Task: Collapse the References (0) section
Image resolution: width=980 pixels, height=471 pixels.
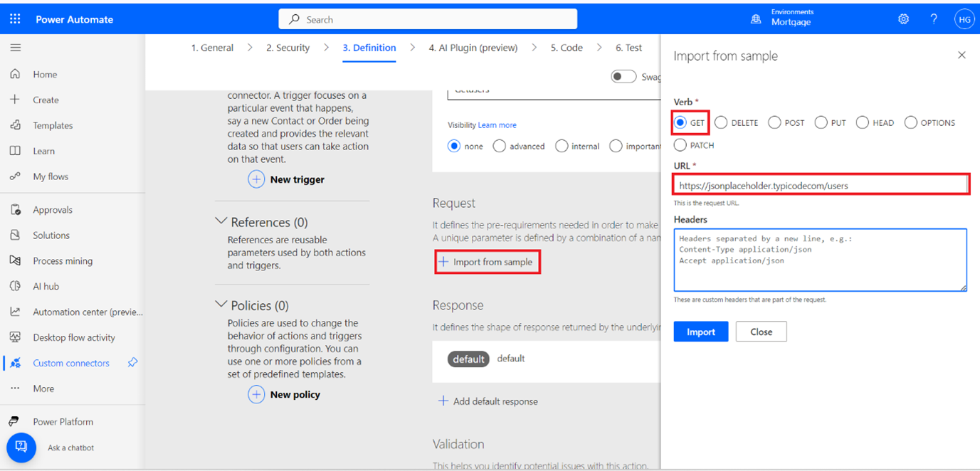Action: coord(221,222)
